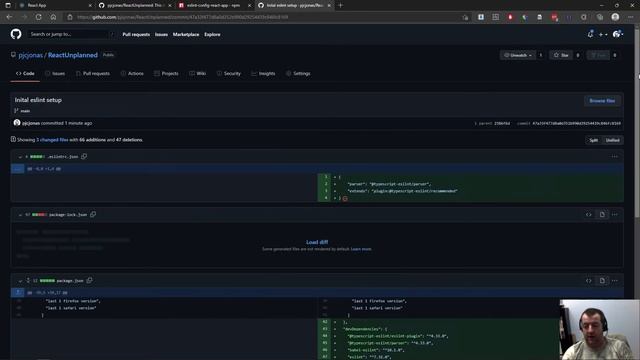Open more options for .eslintrc.json
The image size is (640, 360).
click(615, 156)
